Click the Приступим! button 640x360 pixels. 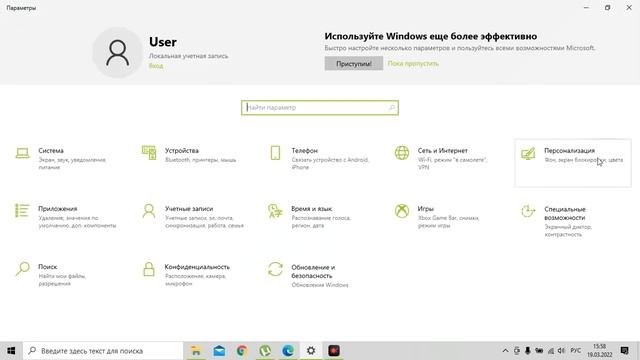click(x=354, y=64)
